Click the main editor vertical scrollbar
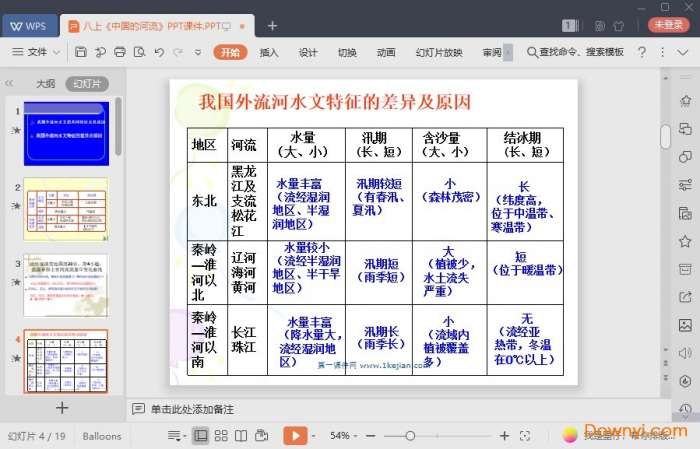The height and width of the screenshot is (449, 700). 666,136
